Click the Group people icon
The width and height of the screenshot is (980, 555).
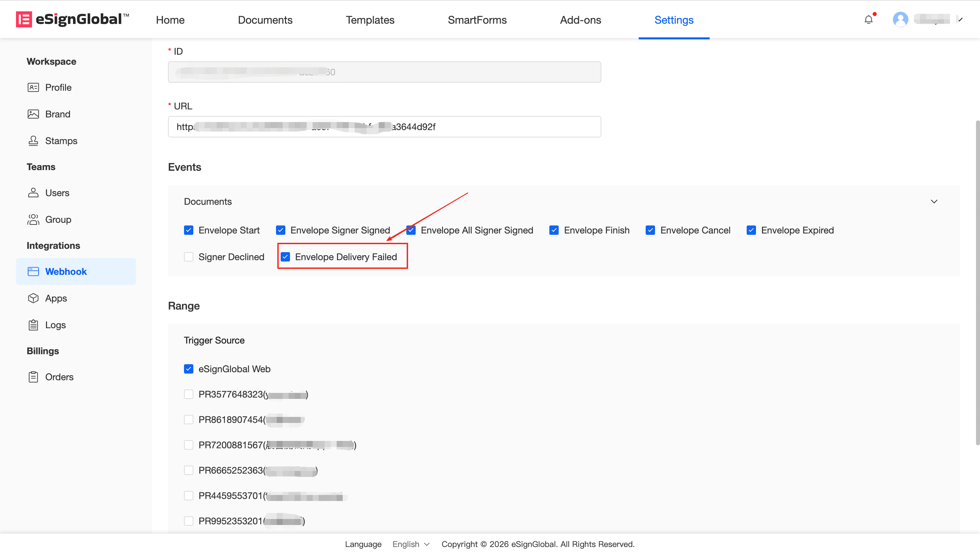click(x=33, y=219)
